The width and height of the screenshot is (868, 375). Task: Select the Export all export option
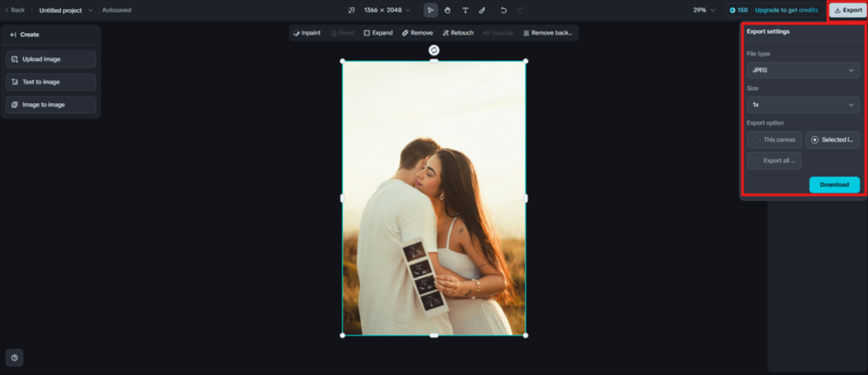(x=774, y=161)
